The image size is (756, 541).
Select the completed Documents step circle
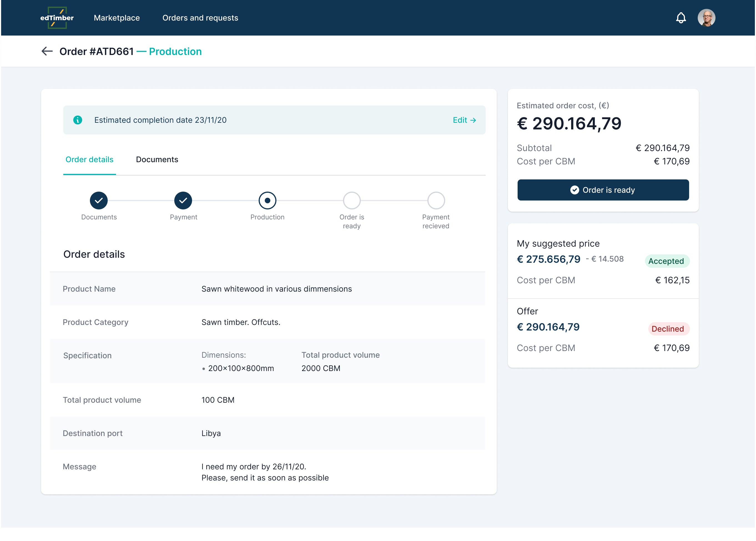click(x=99, y=201)
